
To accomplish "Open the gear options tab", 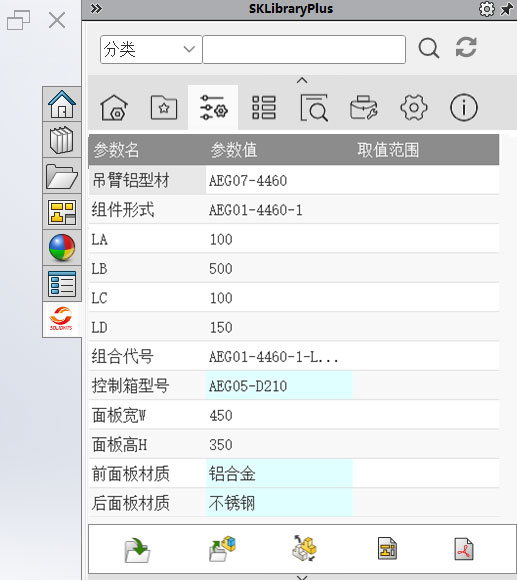I will click(x=414, y=107).
